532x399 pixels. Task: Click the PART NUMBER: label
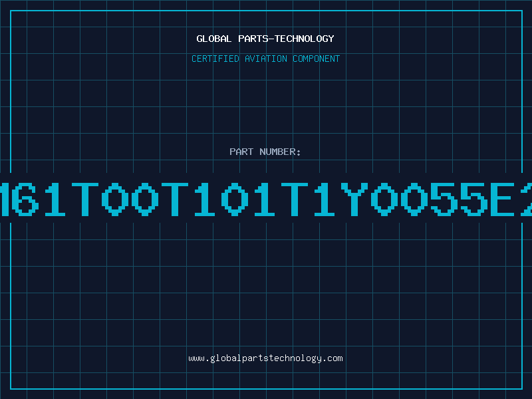pos(265,152)
